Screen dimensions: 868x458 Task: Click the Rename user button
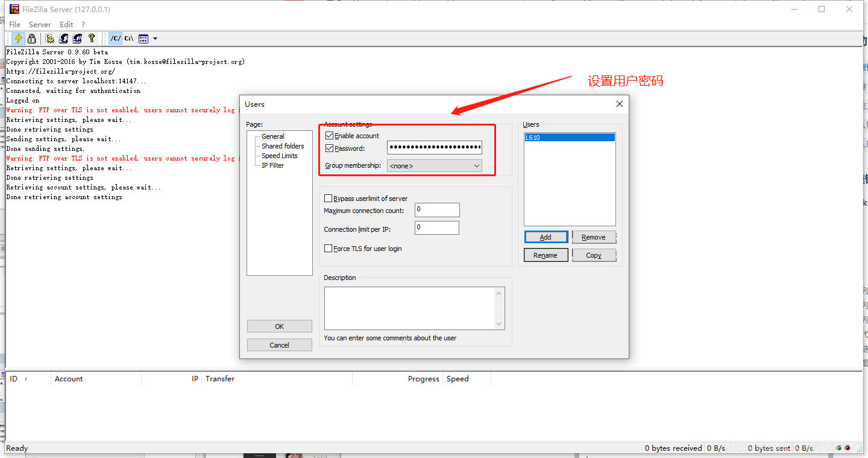[546, 255]
